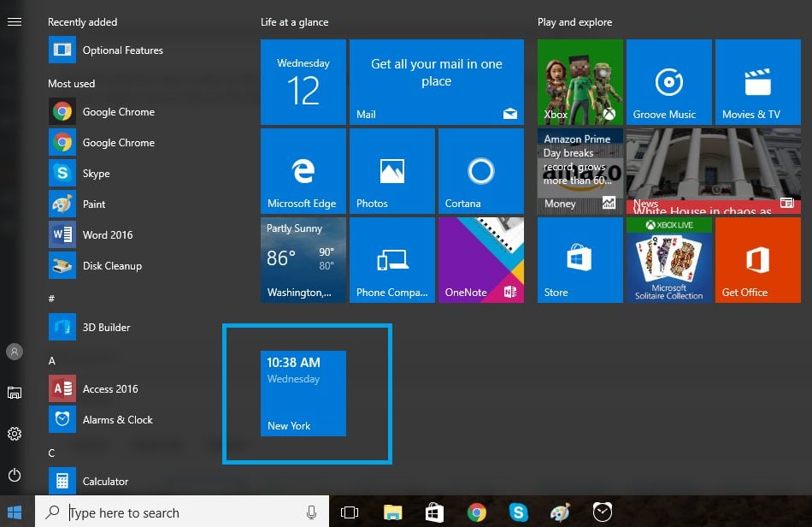The image size is (812, 527).
Task: Open the user account icon in the Start rail
Action: (15, 352)
